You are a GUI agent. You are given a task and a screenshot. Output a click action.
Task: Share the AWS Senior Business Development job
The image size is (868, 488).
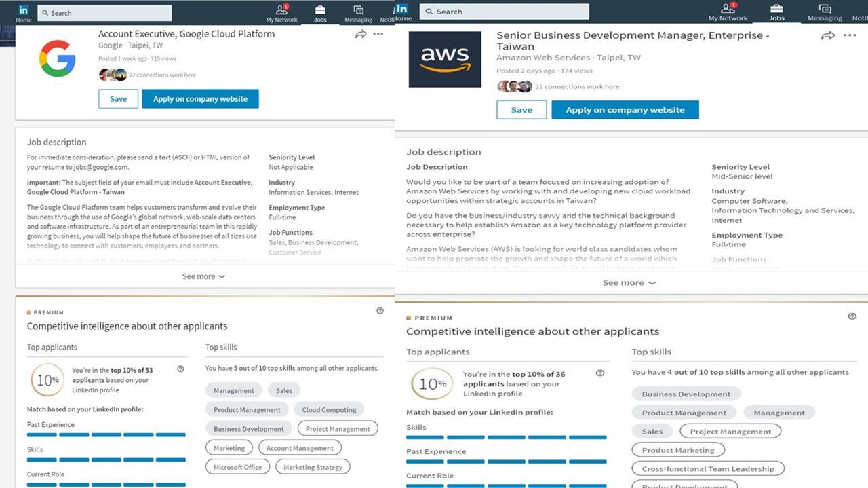(x=828, y=36)
